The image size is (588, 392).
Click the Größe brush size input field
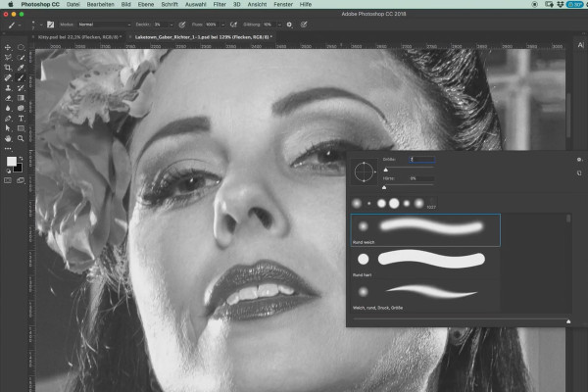click(x=421, y=160)
